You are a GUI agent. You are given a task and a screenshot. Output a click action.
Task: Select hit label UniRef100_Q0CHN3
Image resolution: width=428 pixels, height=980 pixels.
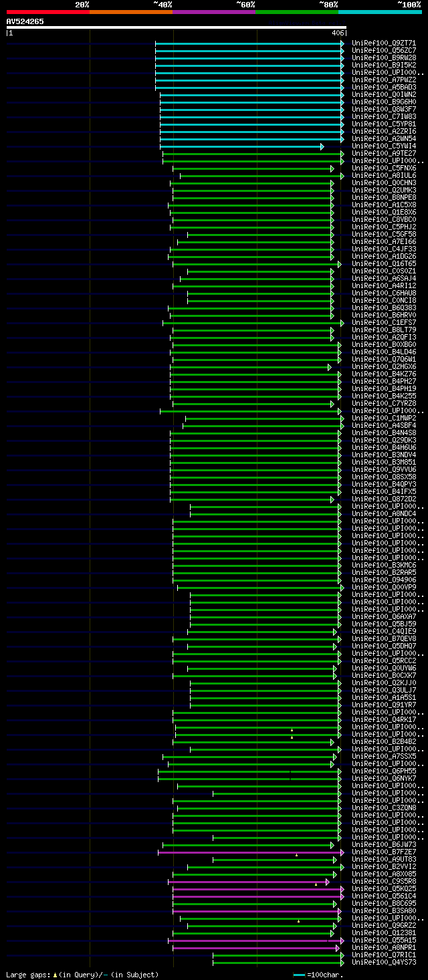click(384, 183)
